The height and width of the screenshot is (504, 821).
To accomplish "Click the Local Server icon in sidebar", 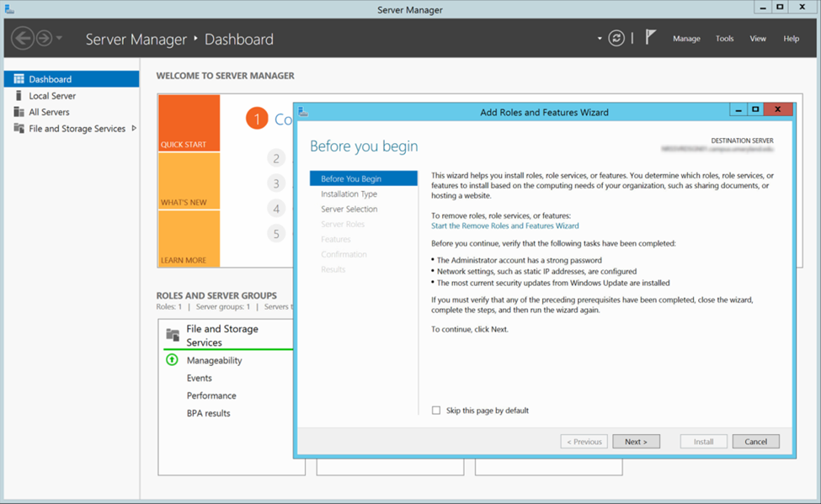I will [19, 95].
